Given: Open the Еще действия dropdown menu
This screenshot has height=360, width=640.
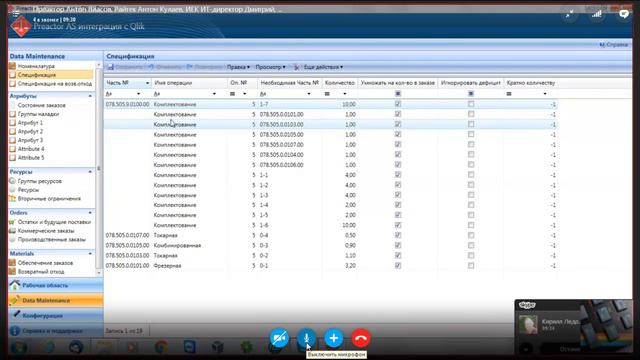Looking at the screenshot, I should [x=323, y=67].
